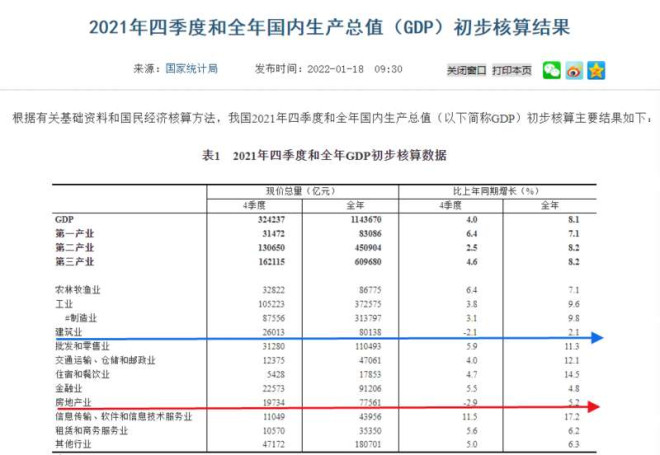Screen dimensions: 660x455
Task: Click value 450904 in 第二产业 row
Action: click(368, 247)
